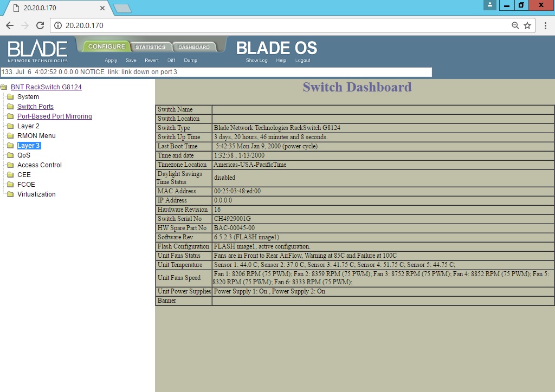Open the Chrome three-dot menu
This screenshot has width=555, height=392.
(546, 25)
